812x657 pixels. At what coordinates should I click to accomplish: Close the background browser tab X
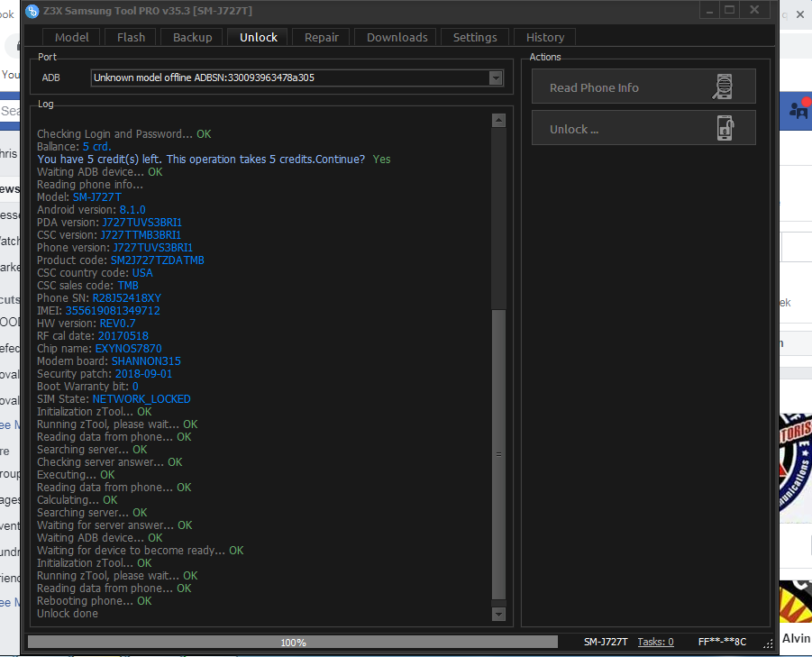pyautogui.click(x=800, y=14)
